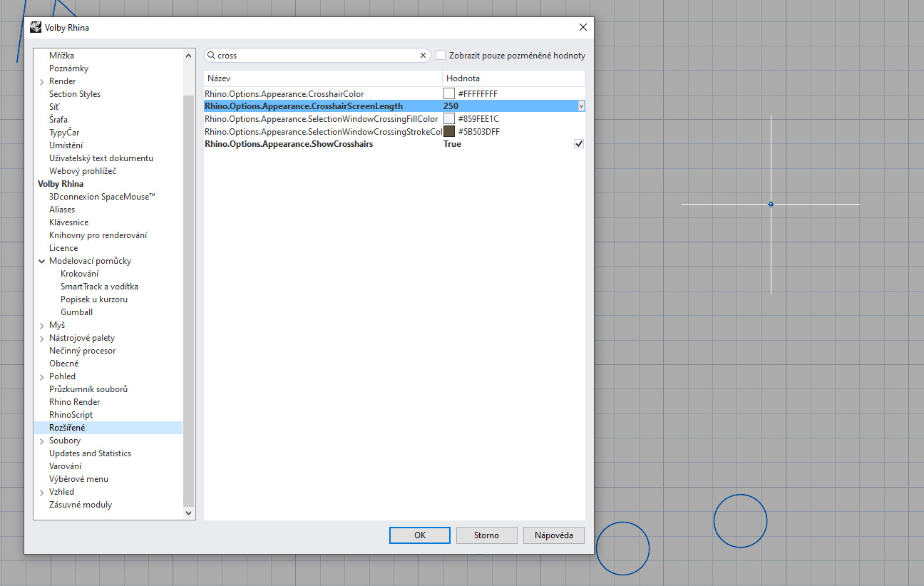Click the CrosshairColor white swatch

pos(449,93)
